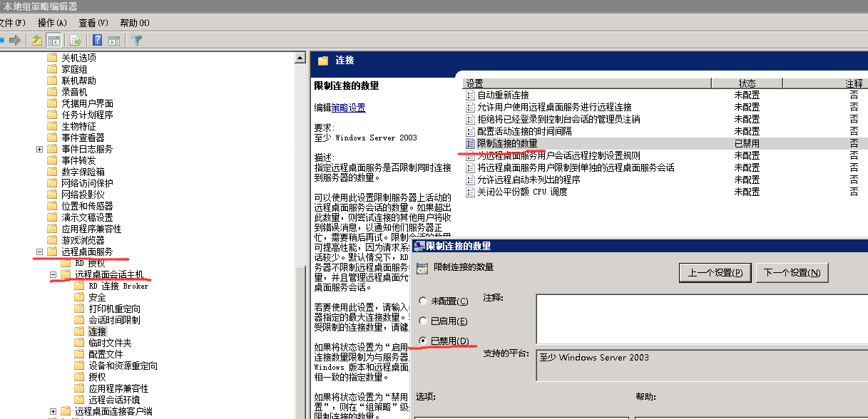Select the 未配置(C) radio button

click(424, 301)
